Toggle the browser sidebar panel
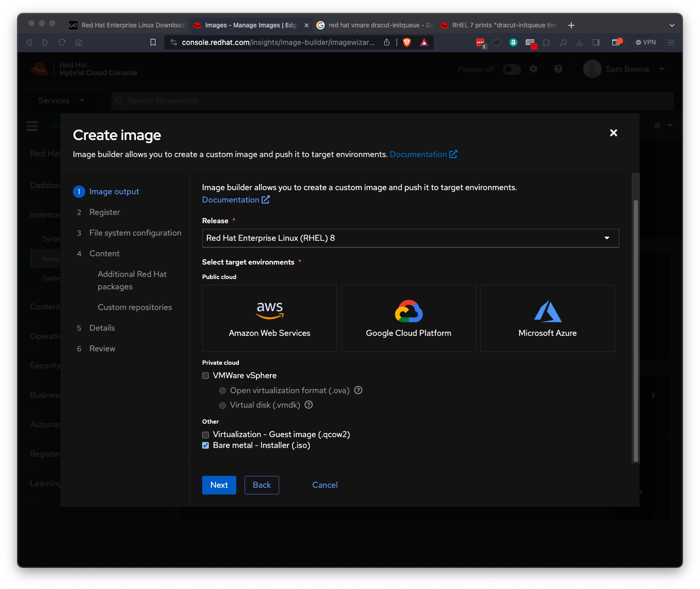 pos(596,42)
